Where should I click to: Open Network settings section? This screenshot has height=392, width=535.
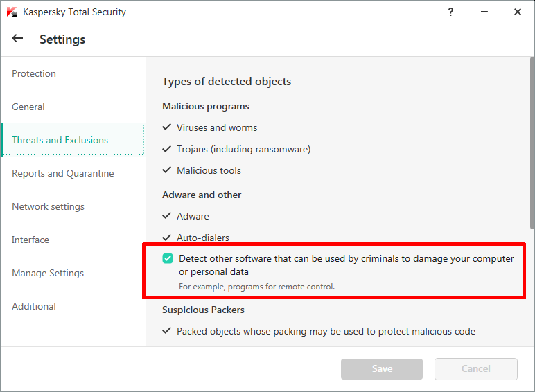pyautogui.click(x=48, y=206)
